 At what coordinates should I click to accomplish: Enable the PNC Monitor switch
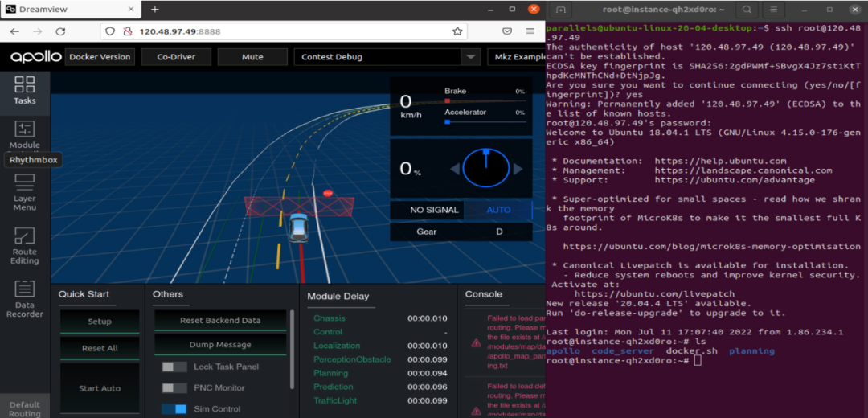[x=174, y=387]
